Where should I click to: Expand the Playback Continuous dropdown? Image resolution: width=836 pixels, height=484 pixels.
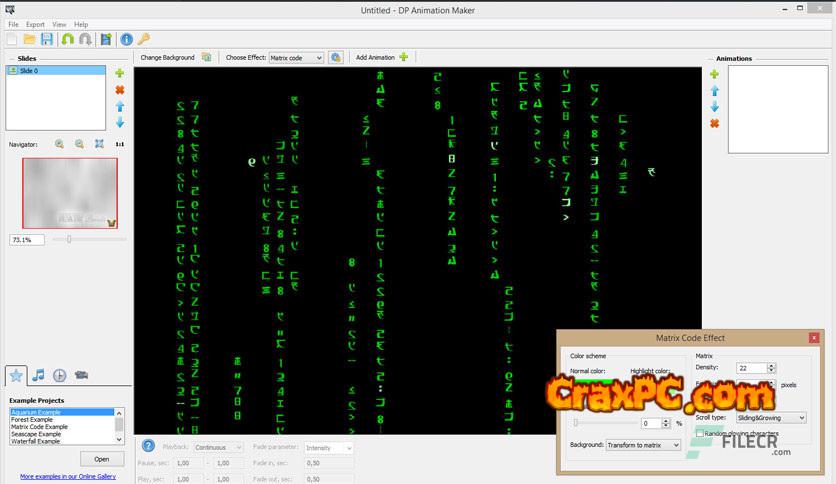pos(238,448)
